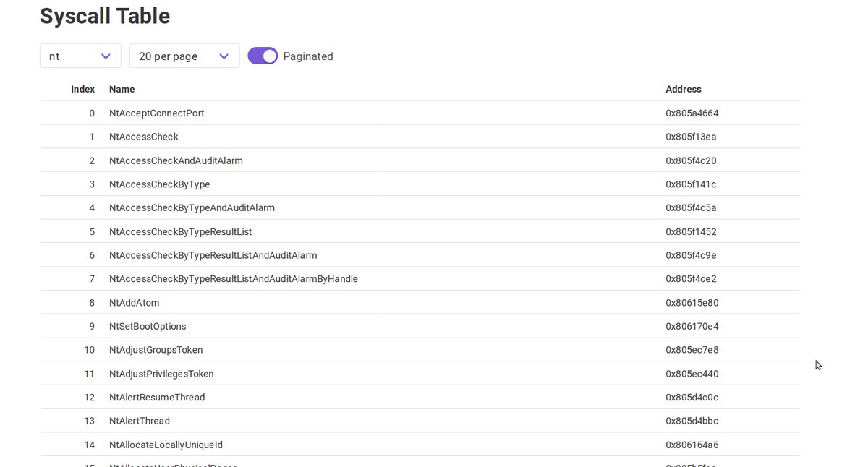The height and width of the screenshot is (467, 868).
Task: Select the NtAccessCheck row name
Action: click(x=144, y=137)
